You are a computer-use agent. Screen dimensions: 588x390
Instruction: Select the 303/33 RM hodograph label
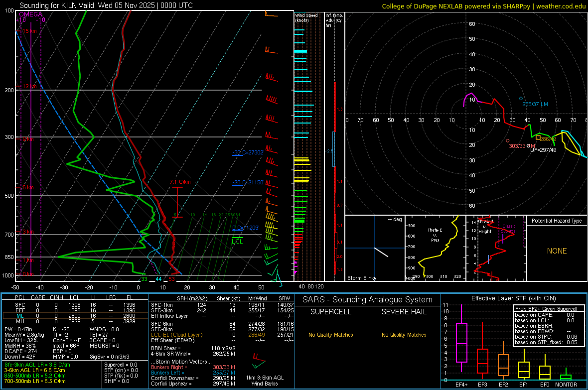point(522,146)
